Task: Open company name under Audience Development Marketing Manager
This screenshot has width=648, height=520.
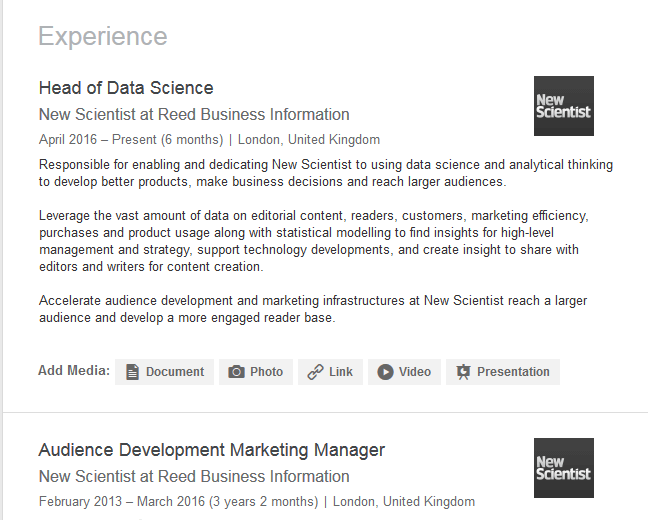Action: point(194,476)
